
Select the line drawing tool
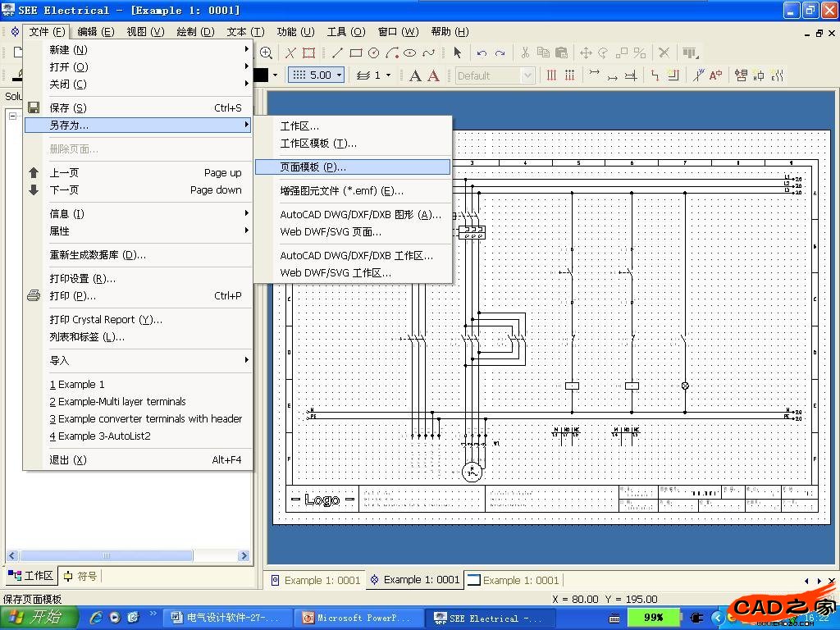(x=337, y=53)
